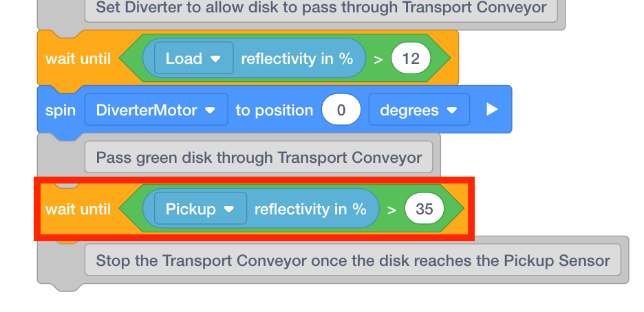This screenshot has width=644, height=312.
Task: Click "wait until" label on the Load block
Action: pos(78,58)
